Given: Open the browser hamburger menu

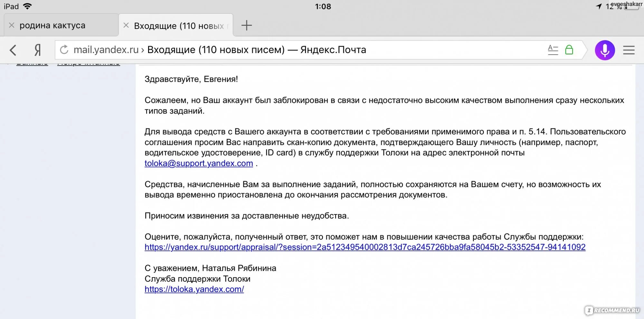Looking at the screenshot, I should (x=629, y=50).
